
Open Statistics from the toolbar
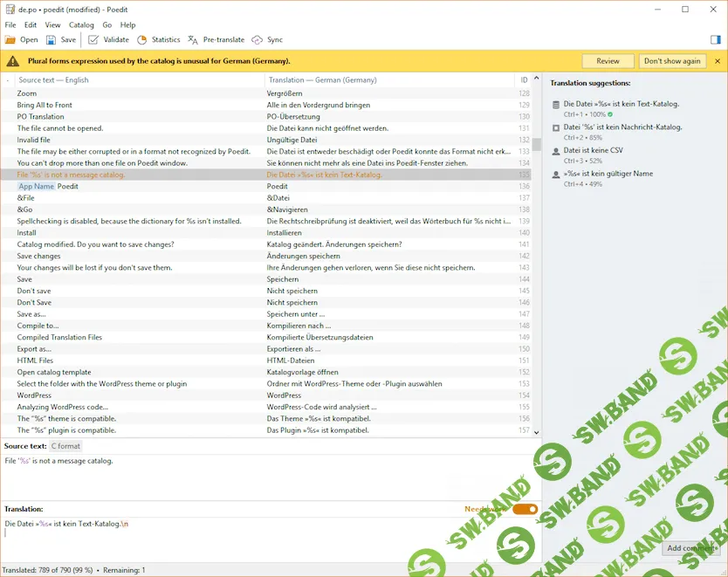click(x=142, y=40)
